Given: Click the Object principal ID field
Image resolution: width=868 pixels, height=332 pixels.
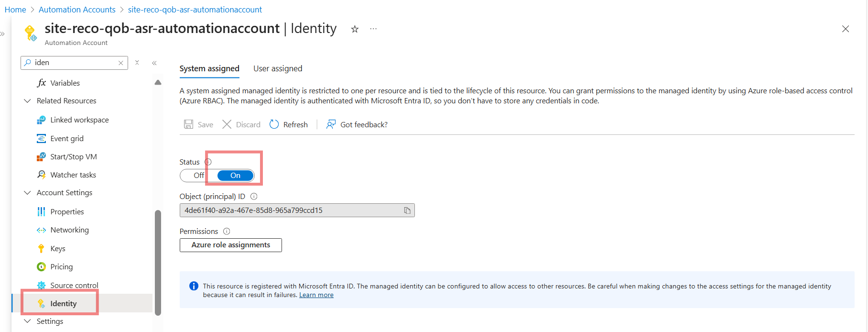Looking at the screenshot, I should coord(297,210).
